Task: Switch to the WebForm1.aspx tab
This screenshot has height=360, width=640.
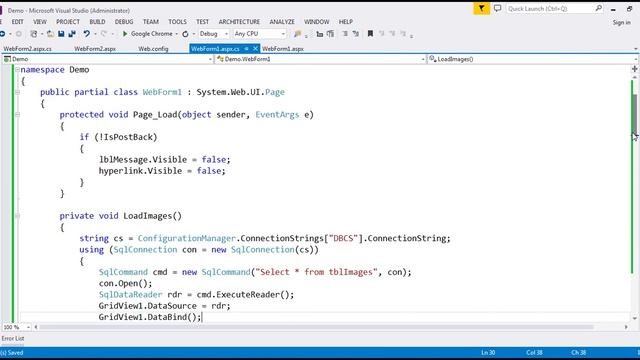Action: click(x=283, y=49)
